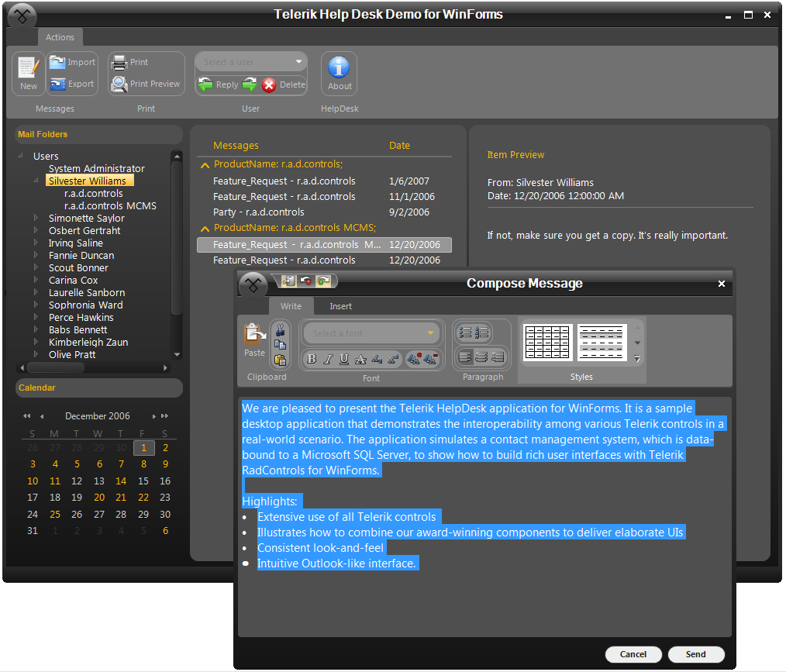
Task: Go to the next month in calendar
Action: [153, 416]
